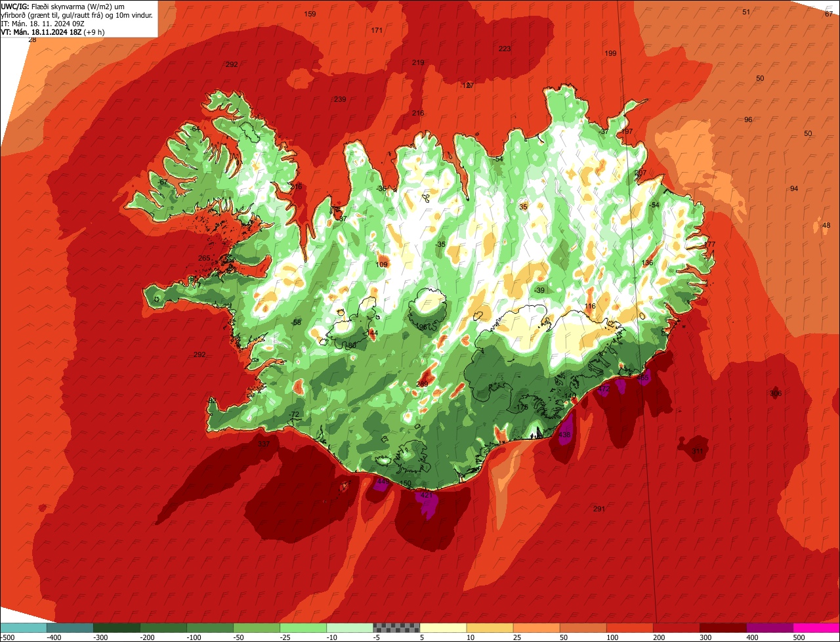Viewport: 840px width, 642px height.
Task: Select the map value 171
Action: (x=377, y=30)
